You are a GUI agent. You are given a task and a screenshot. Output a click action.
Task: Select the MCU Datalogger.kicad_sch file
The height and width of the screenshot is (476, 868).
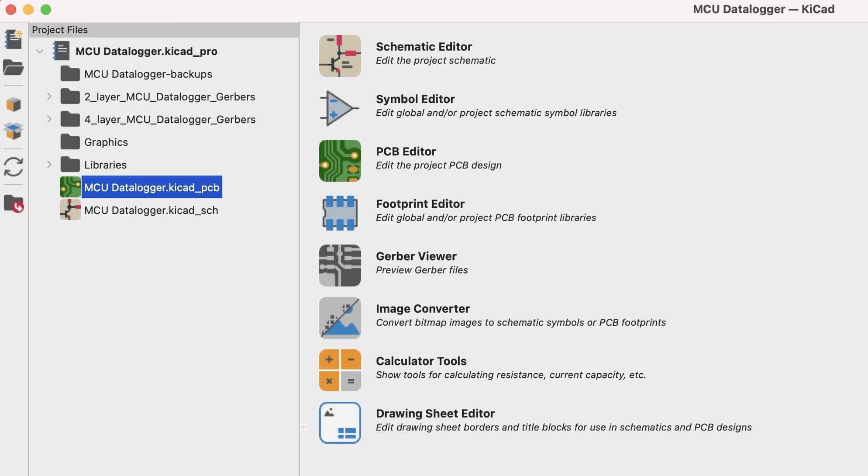[x=151, y=210]
